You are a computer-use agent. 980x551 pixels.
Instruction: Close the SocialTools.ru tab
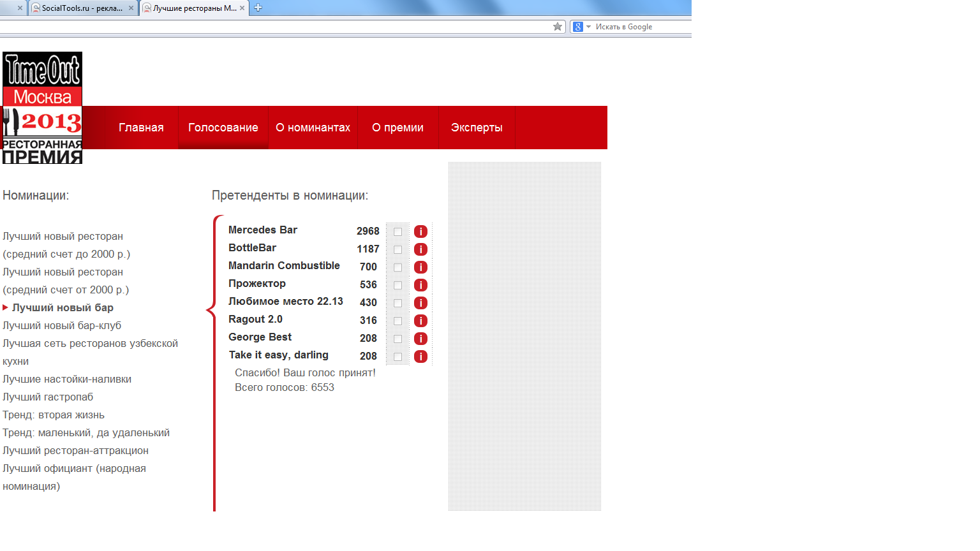131,8
